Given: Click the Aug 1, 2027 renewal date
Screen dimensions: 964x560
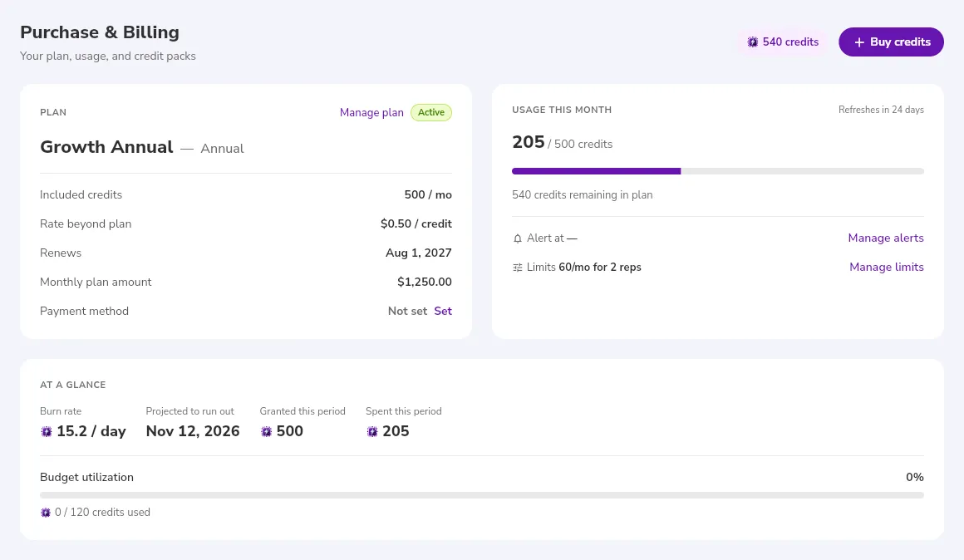Looking at the screenshot, I should point(418,253).
